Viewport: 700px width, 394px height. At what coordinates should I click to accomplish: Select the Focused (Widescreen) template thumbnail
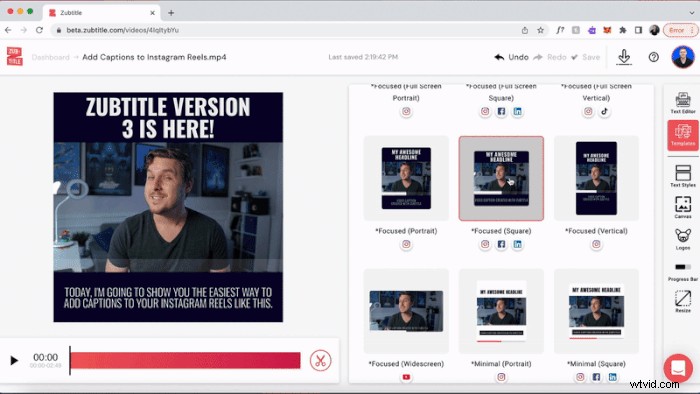point(406,311)
